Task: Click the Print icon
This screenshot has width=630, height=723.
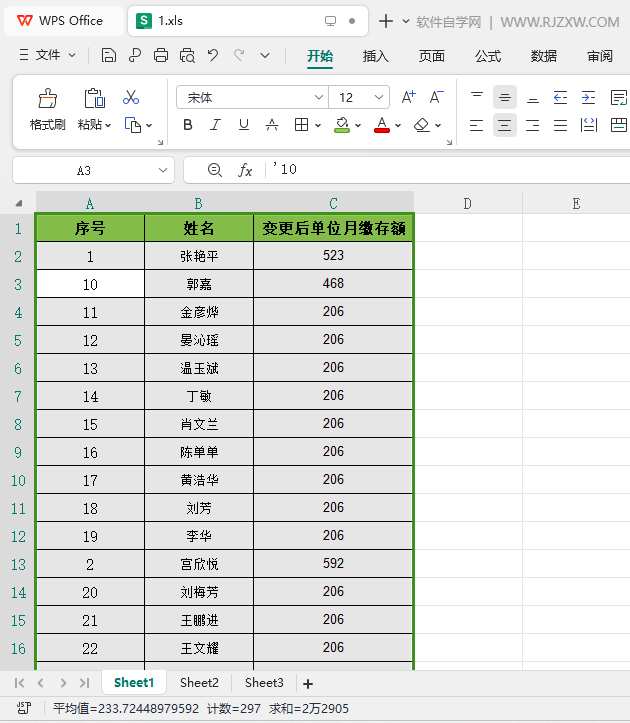Action: point(160,55)
